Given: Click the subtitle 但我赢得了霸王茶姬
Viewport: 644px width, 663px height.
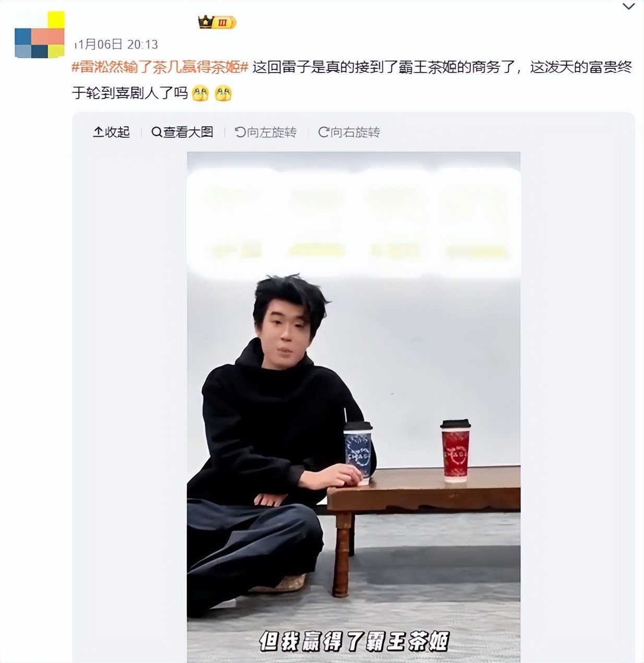Looking at the screenshot, I should 354,642.
